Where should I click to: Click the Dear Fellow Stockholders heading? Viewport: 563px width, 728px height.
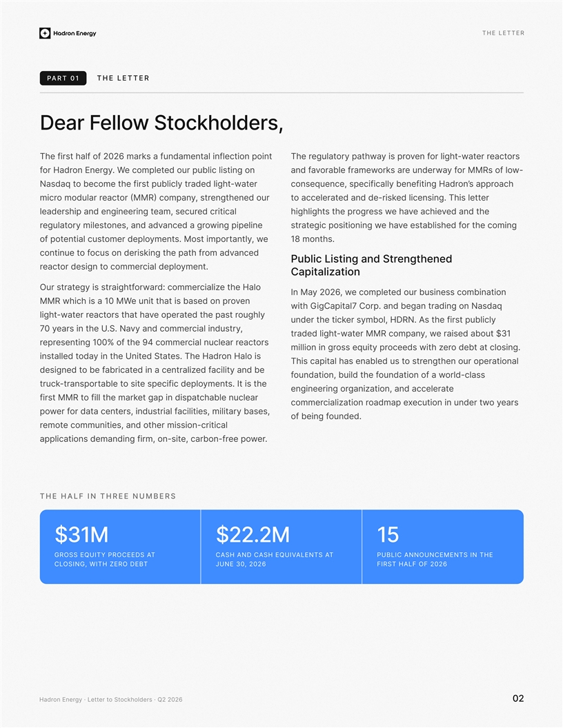(161, 123)
